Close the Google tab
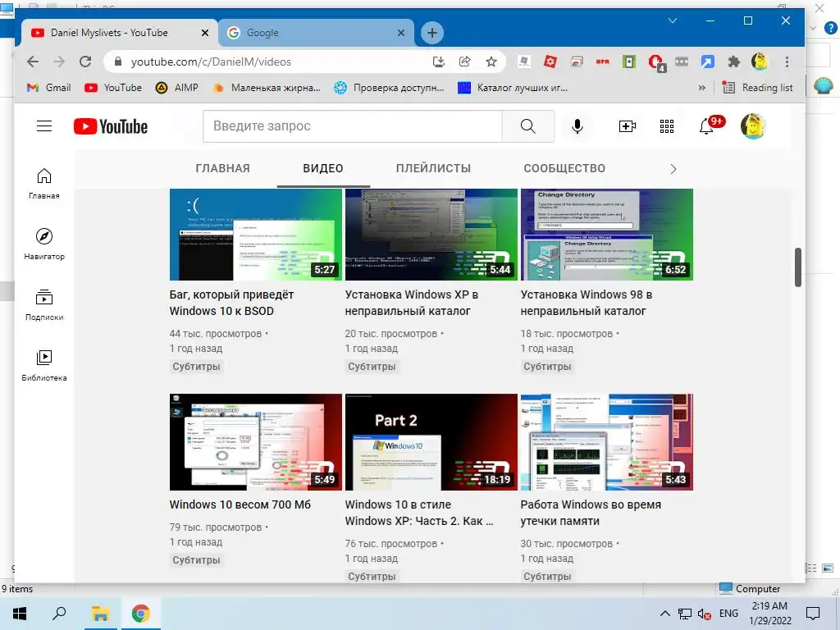 click(400, 33)
